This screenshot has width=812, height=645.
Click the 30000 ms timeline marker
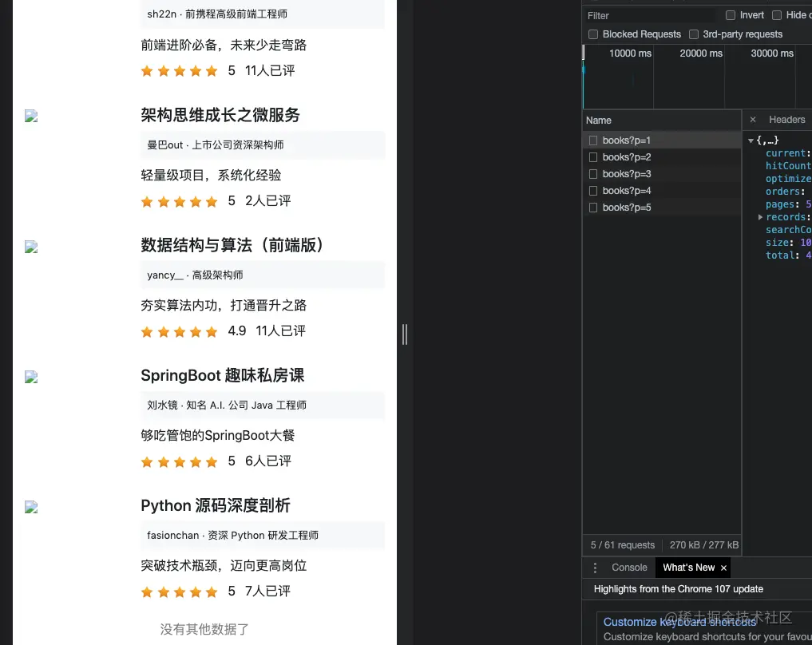(x=772, y=53)
